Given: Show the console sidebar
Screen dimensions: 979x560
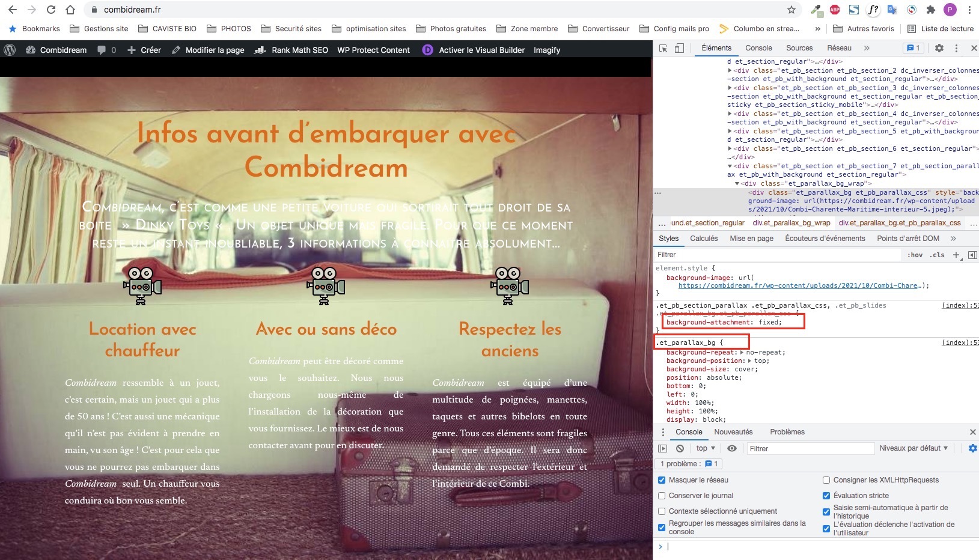Looking at the screenshot, I should point(663,448).
